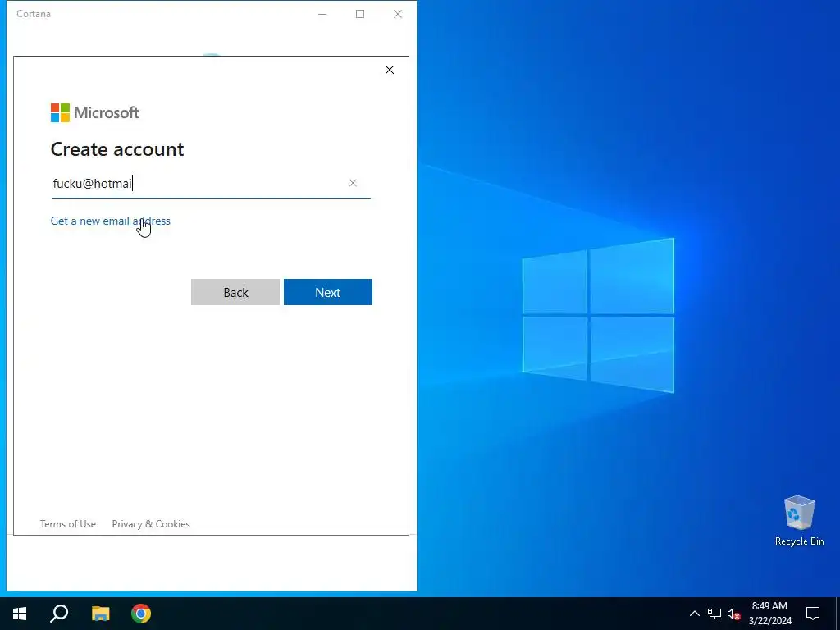The height and width of the screenshot is (630, 840).
Task: Focus the email address input field
Action: (x=211, y=184)
